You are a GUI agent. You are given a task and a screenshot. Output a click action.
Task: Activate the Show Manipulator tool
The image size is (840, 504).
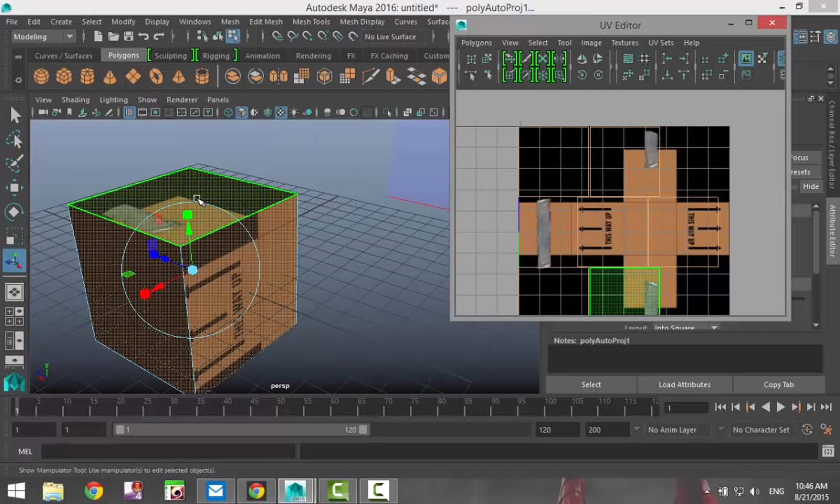pos(14,261)
